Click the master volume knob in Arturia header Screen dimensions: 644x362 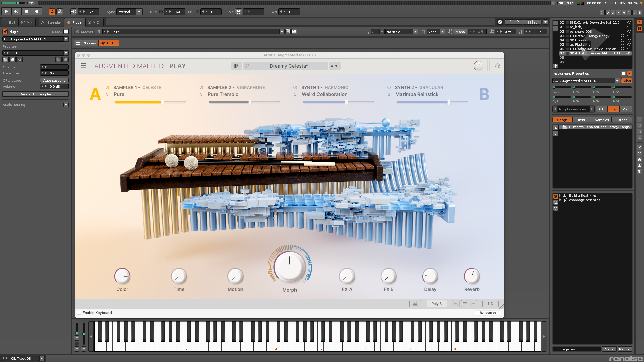(479, 66)
